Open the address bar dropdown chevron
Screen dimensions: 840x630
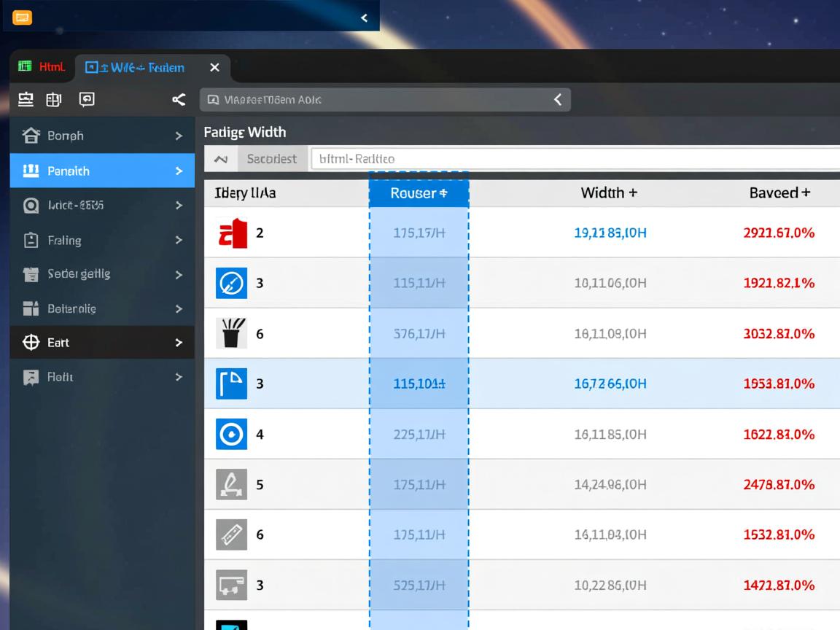click(x=558, y=100)
